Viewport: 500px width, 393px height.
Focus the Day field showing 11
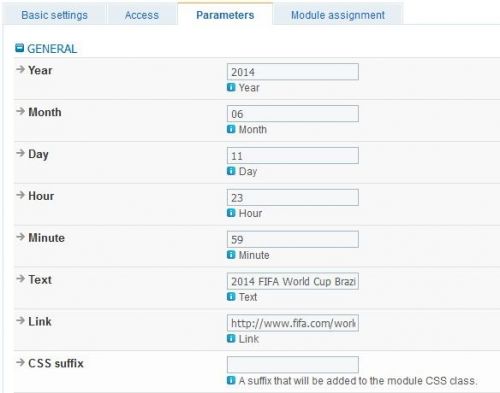293,156
